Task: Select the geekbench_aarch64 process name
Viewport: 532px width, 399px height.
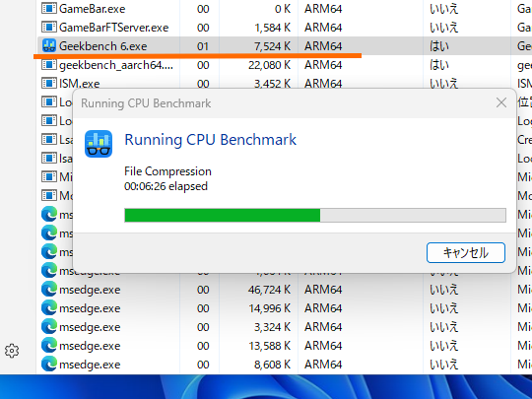Action: pos(116,65)
